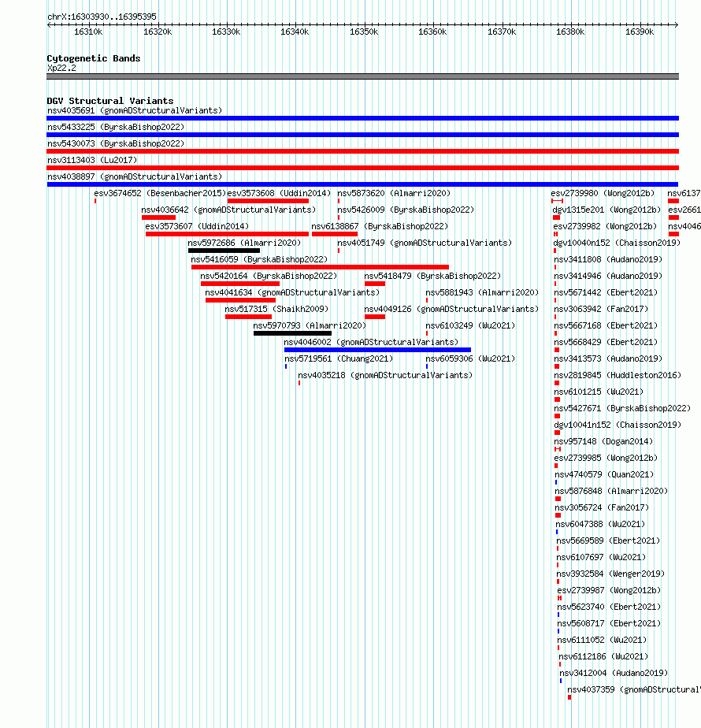The width and height of the screenshot is (701, 728).
Task: Click the nsv6059306 Wu2021 label
Action: point(470,359)
